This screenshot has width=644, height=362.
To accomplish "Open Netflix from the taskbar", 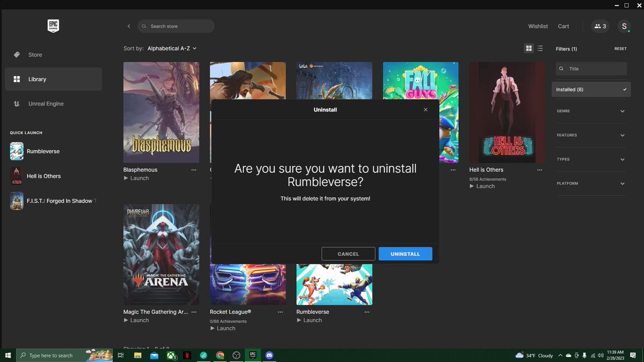I will [187, 356].
